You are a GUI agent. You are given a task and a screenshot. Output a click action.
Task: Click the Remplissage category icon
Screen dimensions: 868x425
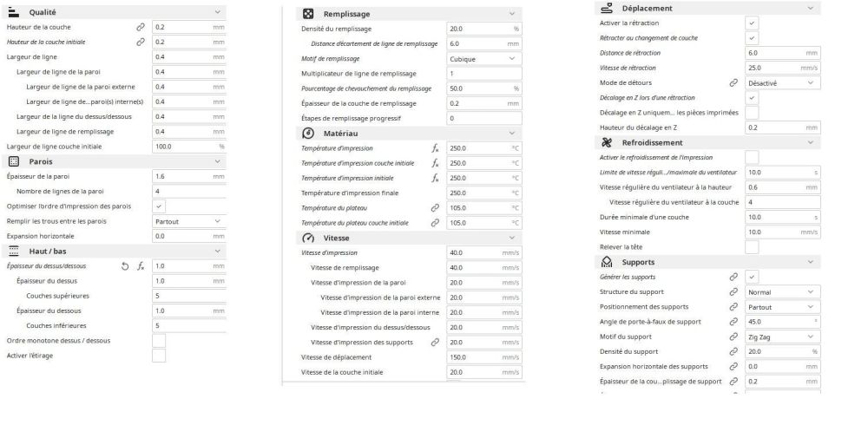coord(308,15)
